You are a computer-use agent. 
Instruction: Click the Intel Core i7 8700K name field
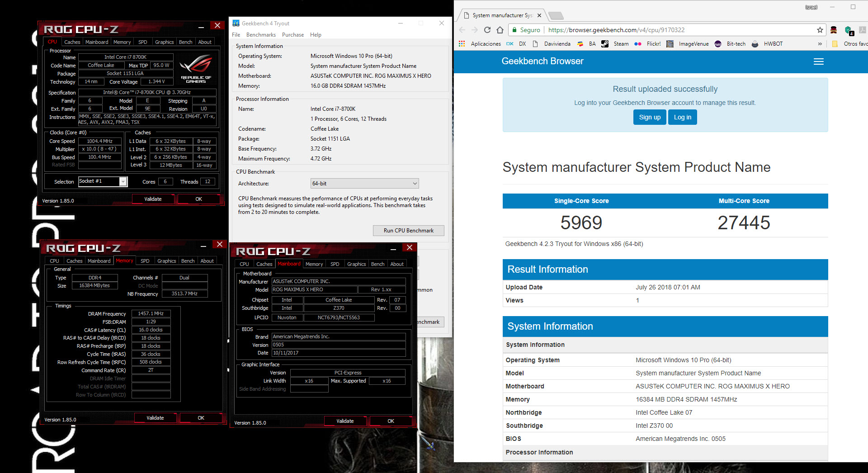click(126, 57)
